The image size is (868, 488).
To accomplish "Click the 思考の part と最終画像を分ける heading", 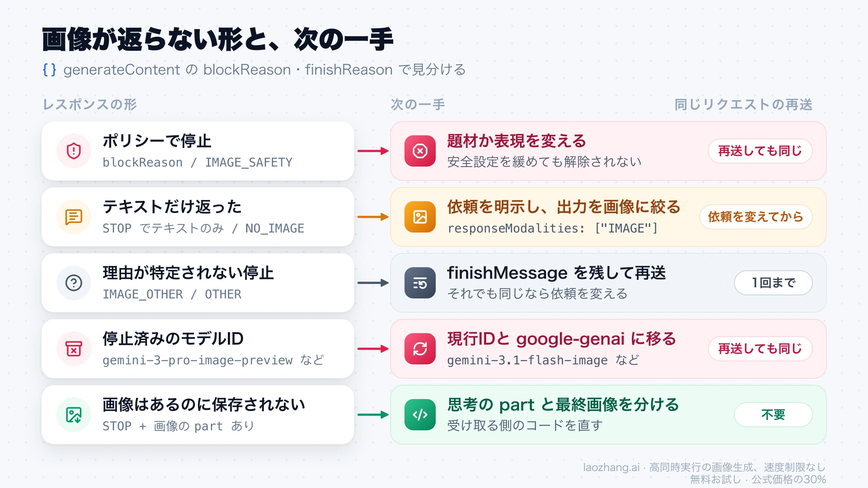I will coord(563,405).
